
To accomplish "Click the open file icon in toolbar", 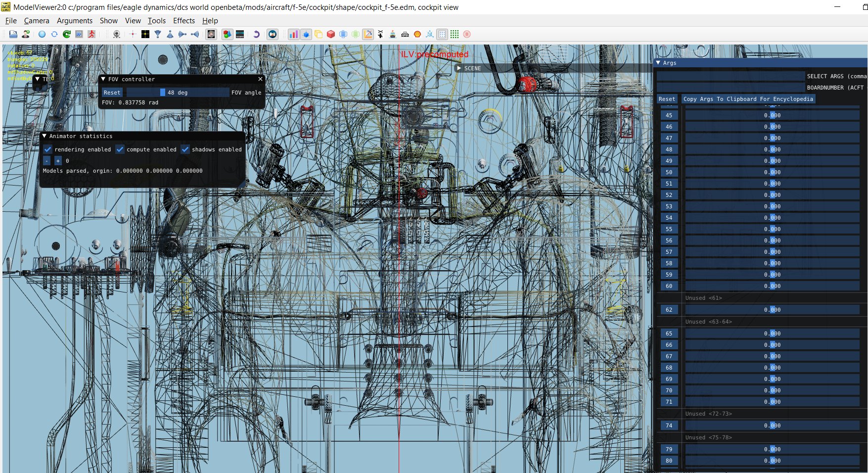I will (13, 34).
